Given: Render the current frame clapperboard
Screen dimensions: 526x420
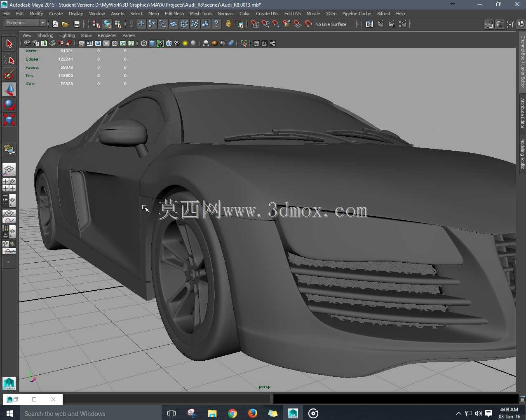Looking at the screenshot, I should 380,24.
